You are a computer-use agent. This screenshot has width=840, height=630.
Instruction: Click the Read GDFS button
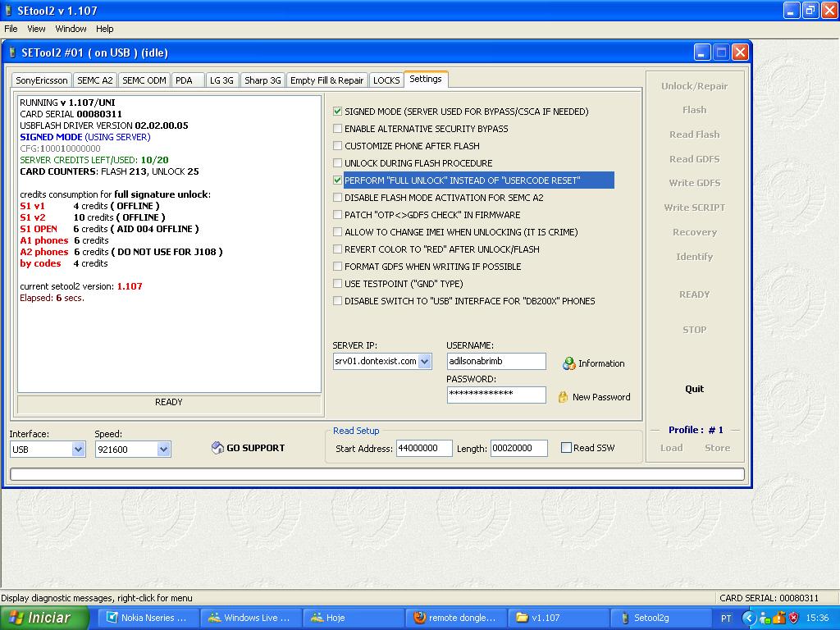pos(694,159)
